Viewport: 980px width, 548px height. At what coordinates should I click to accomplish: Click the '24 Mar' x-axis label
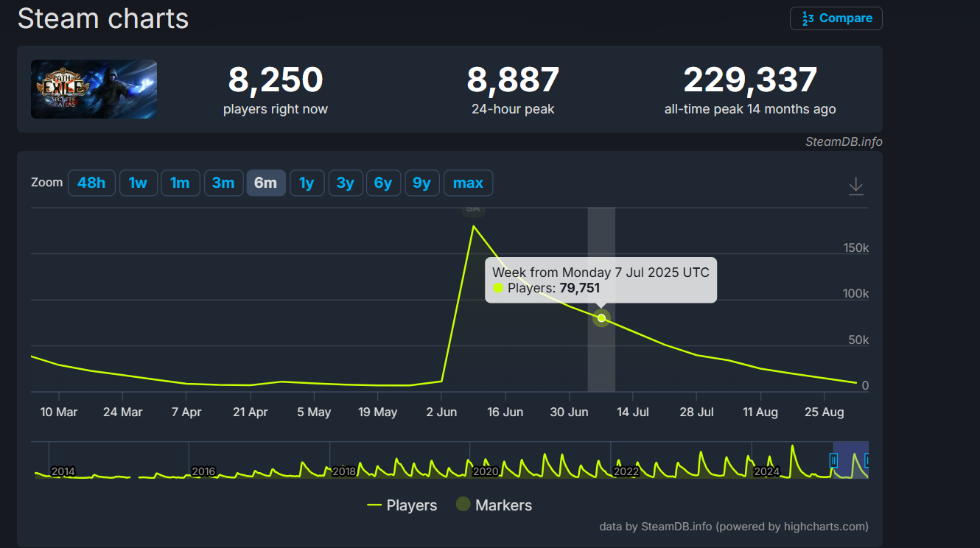tap(123, 412)
